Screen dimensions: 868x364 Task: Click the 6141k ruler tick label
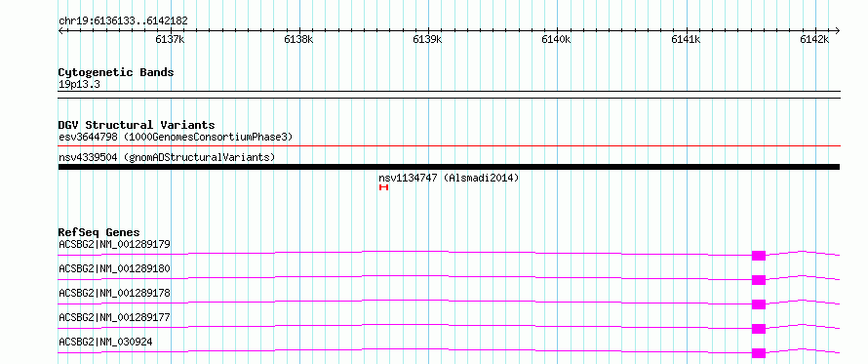click(x=686, y=39)
